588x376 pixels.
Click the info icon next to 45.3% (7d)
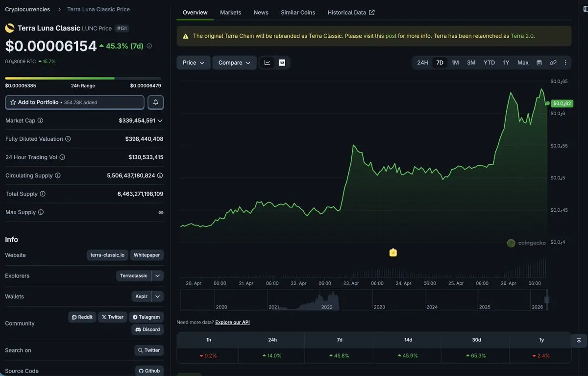tap(149, 46)
